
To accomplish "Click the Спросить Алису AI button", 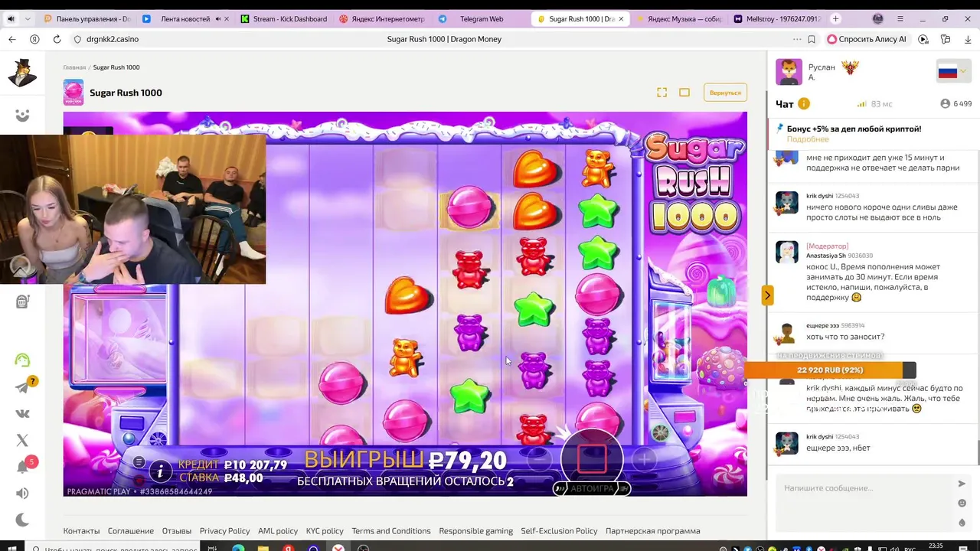I will [x=867, y=39].
